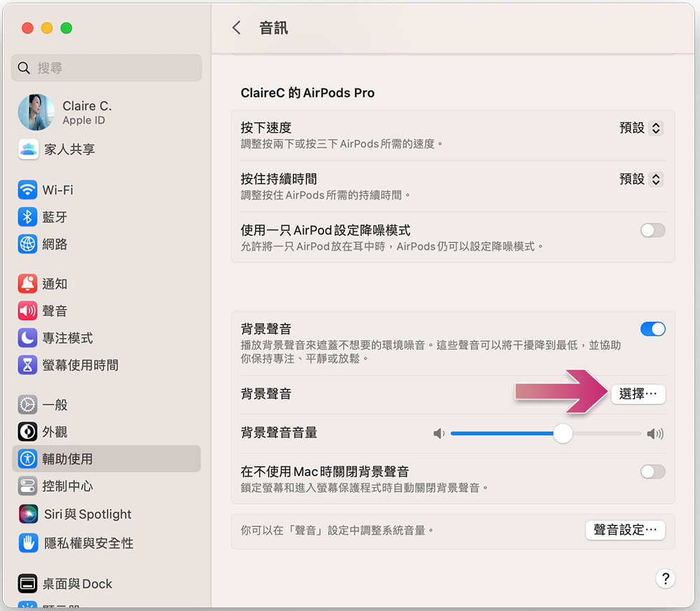Click the 聲音設定… button

[625, 530]
